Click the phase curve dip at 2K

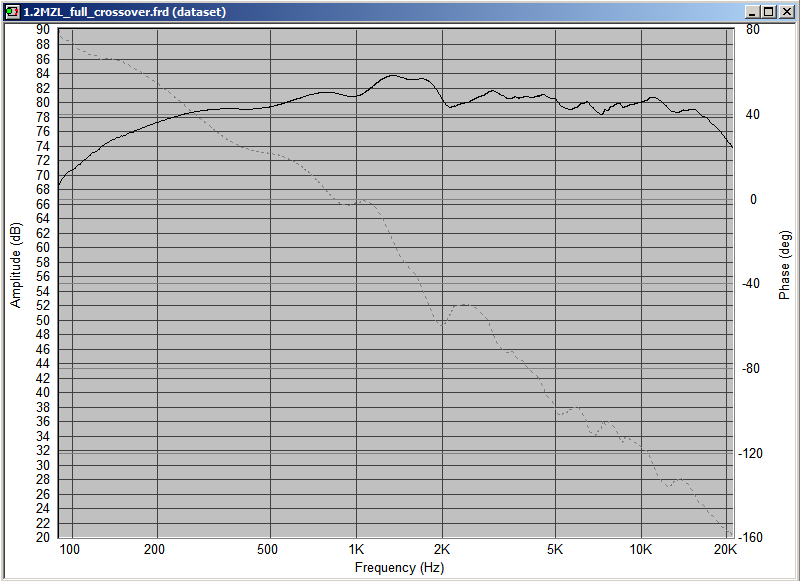pos(442,324)
